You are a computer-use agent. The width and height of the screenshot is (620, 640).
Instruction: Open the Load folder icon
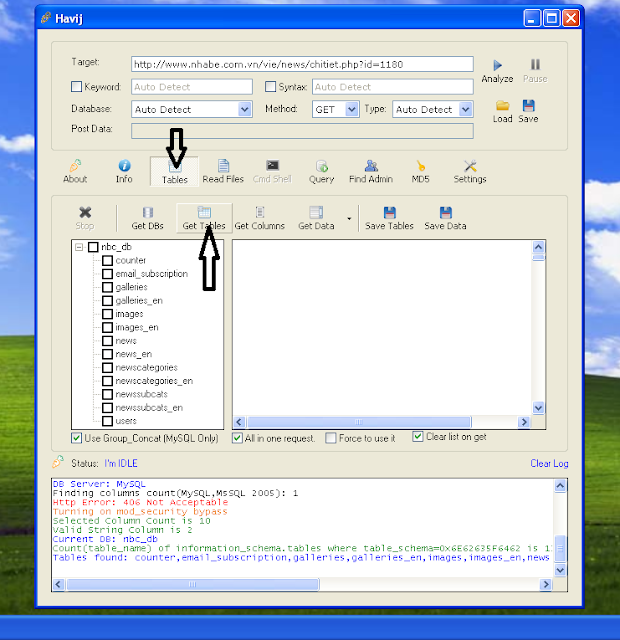[502, 106]
